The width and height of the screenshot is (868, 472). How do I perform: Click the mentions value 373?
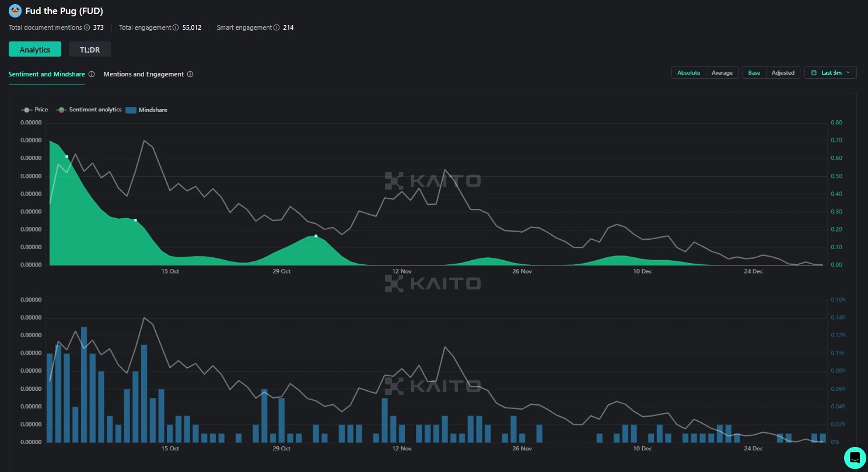99,27
